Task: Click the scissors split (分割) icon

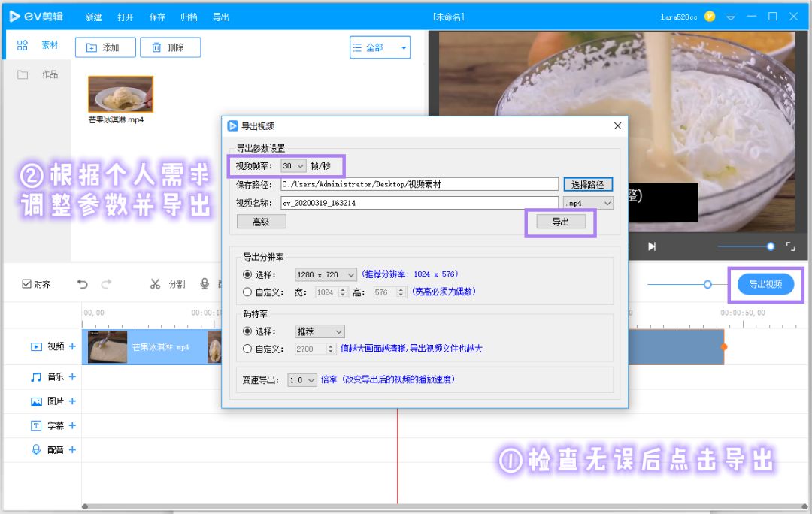Action: coord(155,284)
